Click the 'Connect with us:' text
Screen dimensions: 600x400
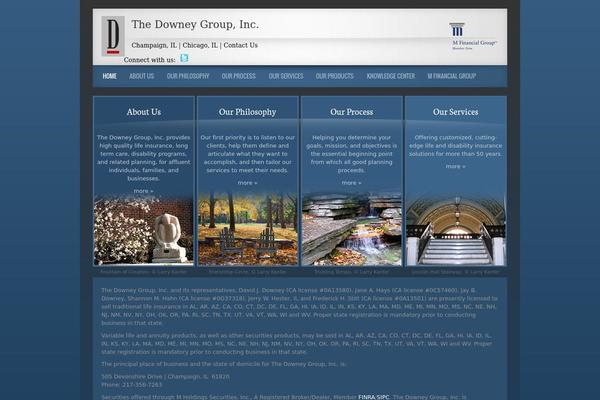(150, 60)
